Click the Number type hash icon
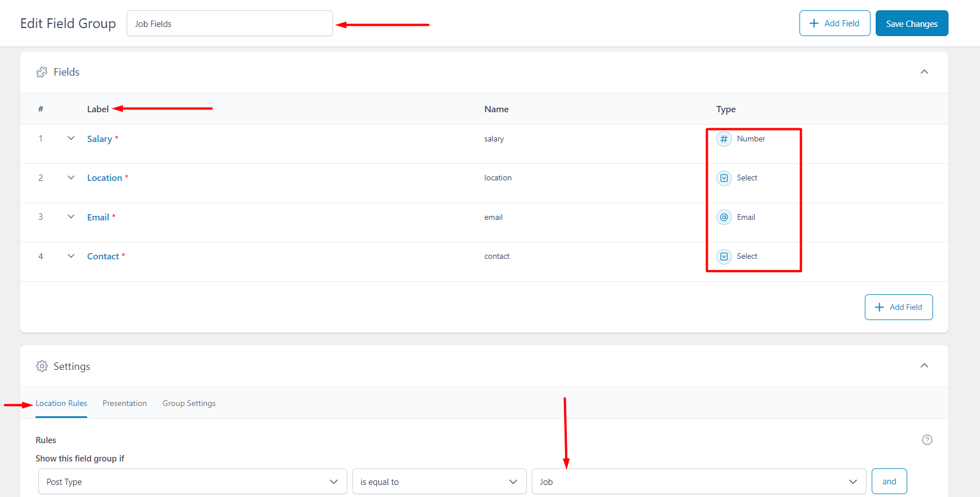This screenshot has width=980, height=497. (724, 139)
